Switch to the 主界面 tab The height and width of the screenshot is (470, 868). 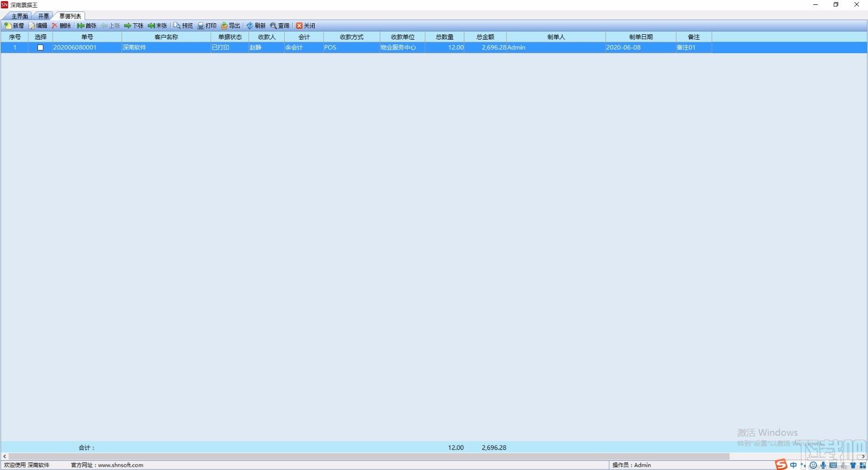[20, 16]
